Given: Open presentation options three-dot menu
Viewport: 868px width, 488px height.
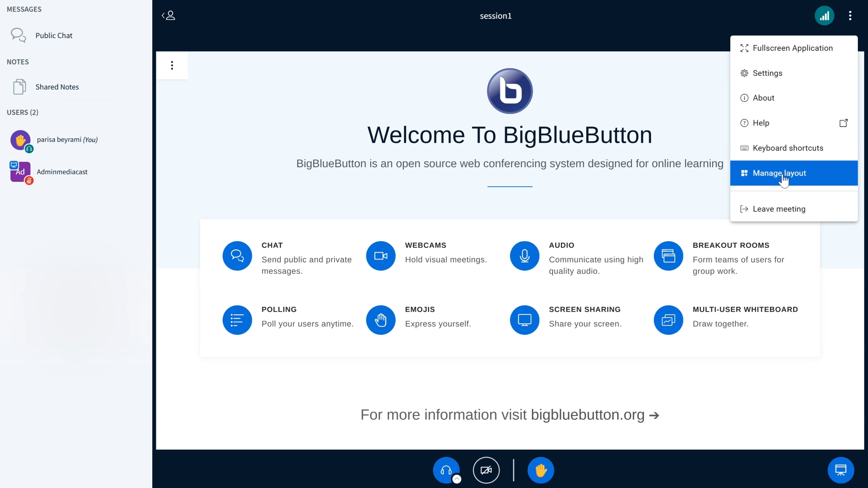Looking at the screenshot, I should click(172, 65).
